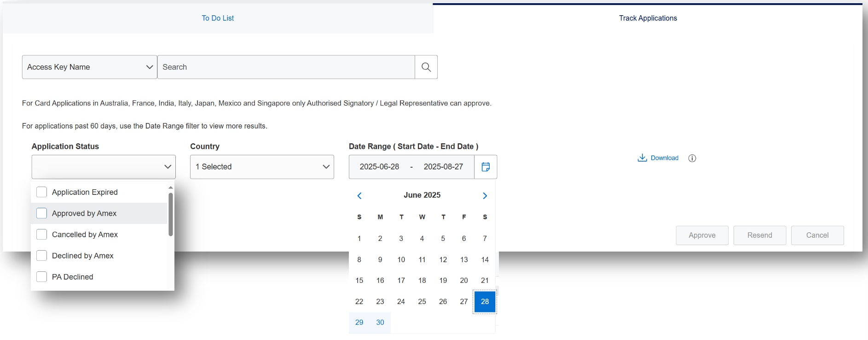Open the Country dropdown
868x340 pixels.
pos(261,167)
